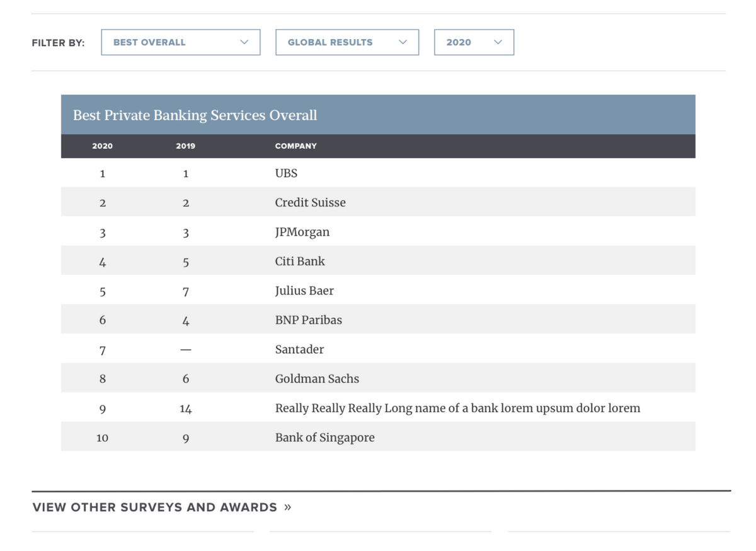Image resolution: width=756 pixels, height=551 pixels.
Task: Click Julius Baer's 2019 rank 7
Action: point(185,291)
